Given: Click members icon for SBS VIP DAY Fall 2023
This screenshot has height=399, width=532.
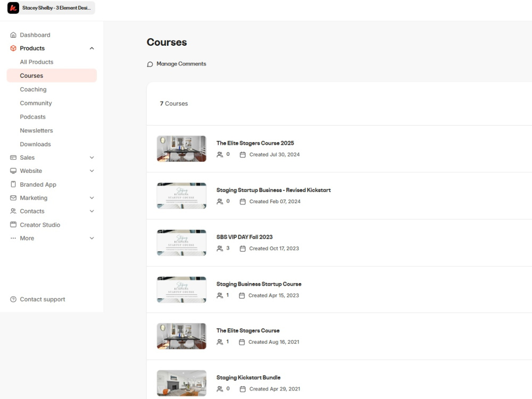Looking at the screenshot, I should pos(220,248).
